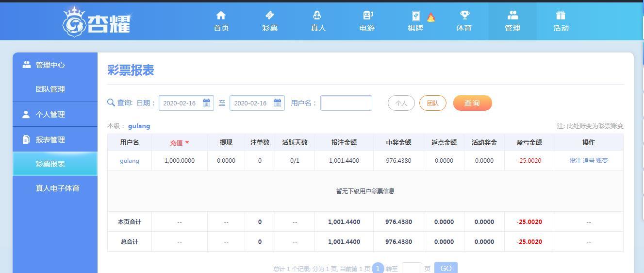Click the 提现 column header
This screenshot has width=644, height=273.
226,142
